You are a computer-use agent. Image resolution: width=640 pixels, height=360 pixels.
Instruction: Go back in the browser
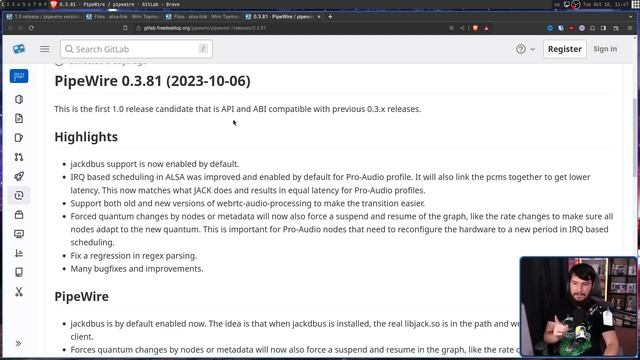pyautogui.click(x=10, y=28)
